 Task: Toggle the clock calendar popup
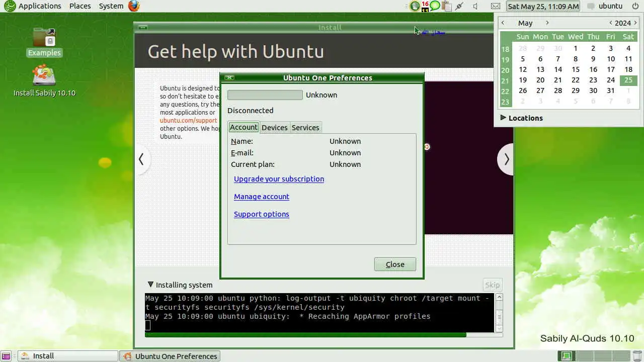click(x=543, y=6)
